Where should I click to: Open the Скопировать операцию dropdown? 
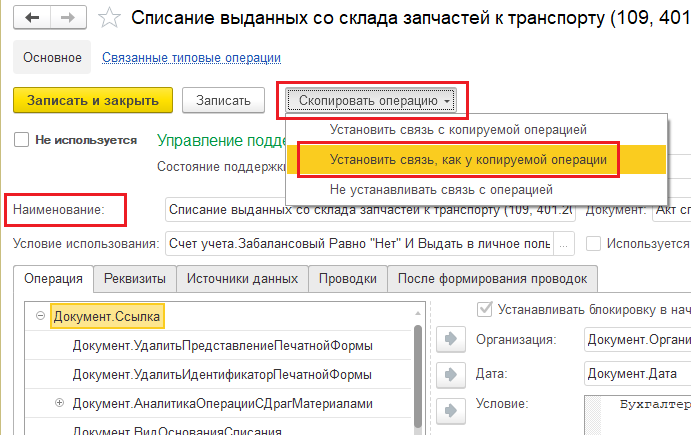click(x=371, y=100)
